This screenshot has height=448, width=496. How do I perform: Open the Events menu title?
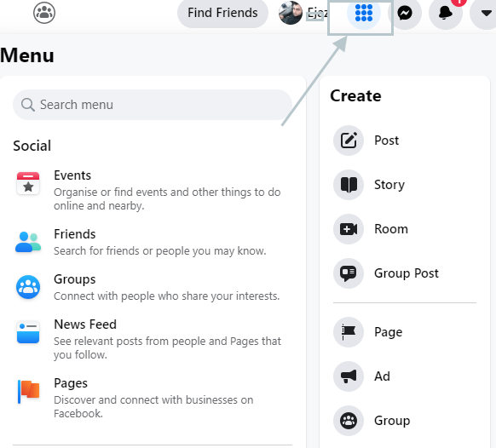(x=72, y=175)
